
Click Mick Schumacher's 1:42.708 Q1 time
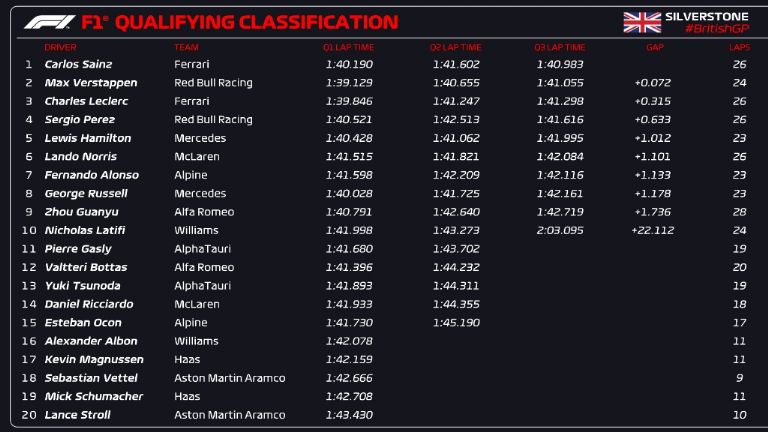[x=349, y=396]
